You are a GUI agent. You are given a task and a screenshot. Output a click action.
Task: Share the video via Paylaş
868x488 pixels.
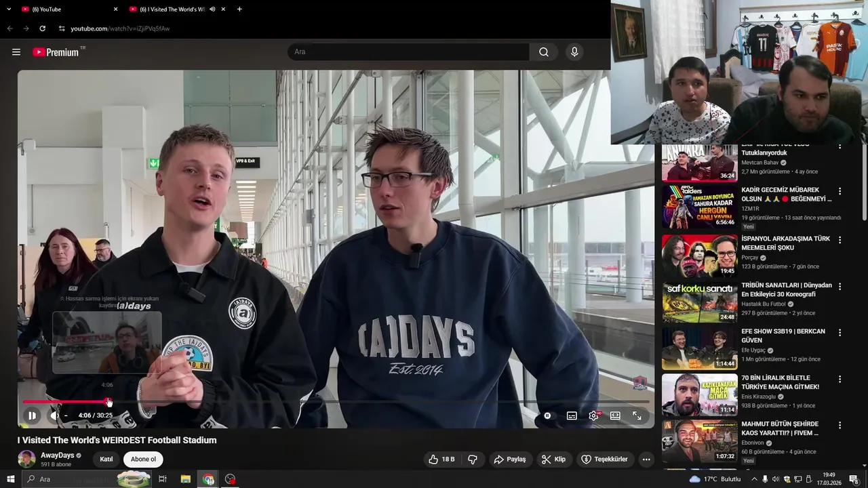[x=509, y=459]
